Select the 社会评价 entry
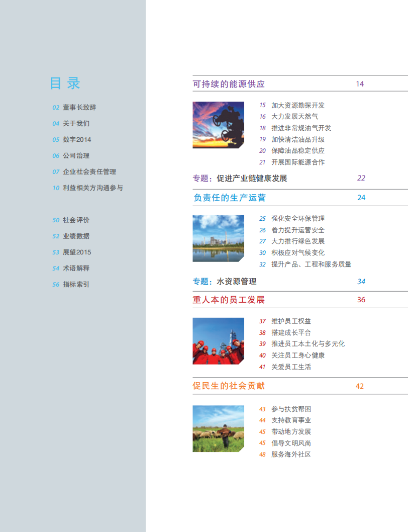 73,220
